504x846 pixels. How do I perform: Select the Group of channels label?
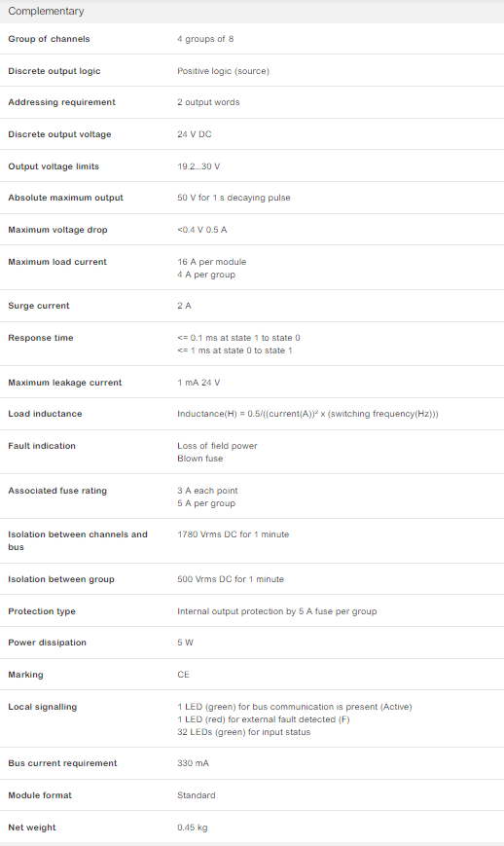click(49, 39)
